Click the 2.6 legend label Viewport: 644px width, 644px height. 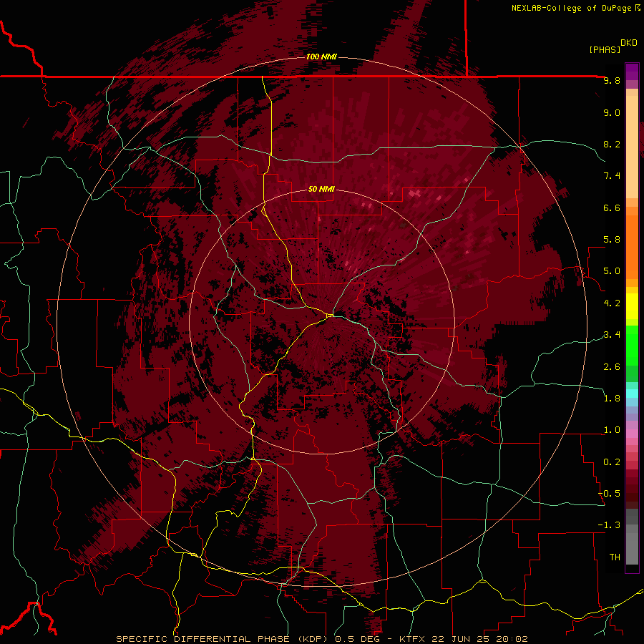pos(612,366)
